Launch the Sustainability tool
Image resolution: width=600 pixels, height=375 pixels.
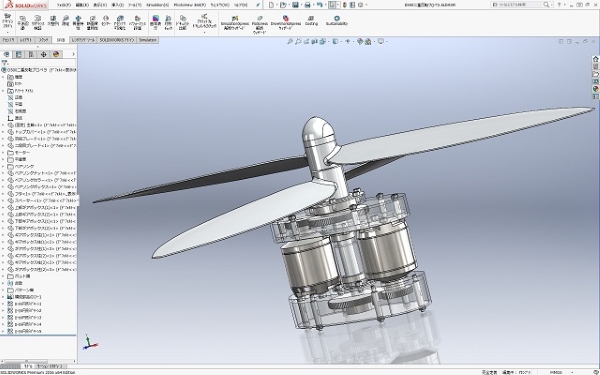(x=337, y=21)
